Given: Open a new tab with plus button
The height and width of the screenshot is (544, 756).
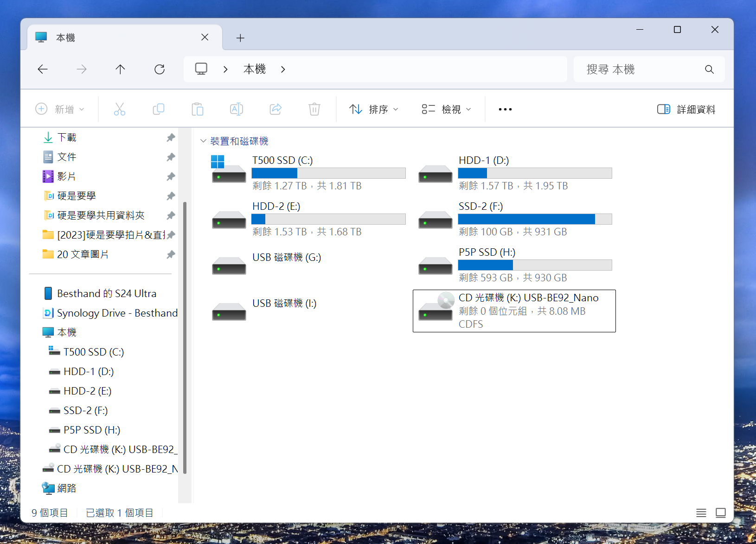Looking at the screenshot, I should 240,38.
